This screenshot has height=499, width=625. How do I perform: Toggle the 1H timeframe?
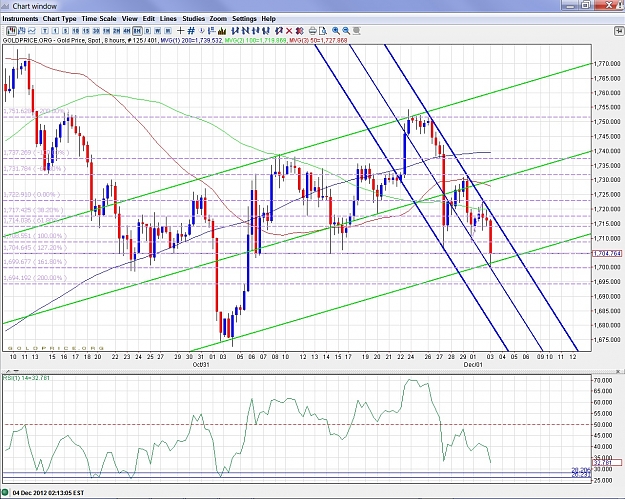pyautogui.click(x=106, y=31)
